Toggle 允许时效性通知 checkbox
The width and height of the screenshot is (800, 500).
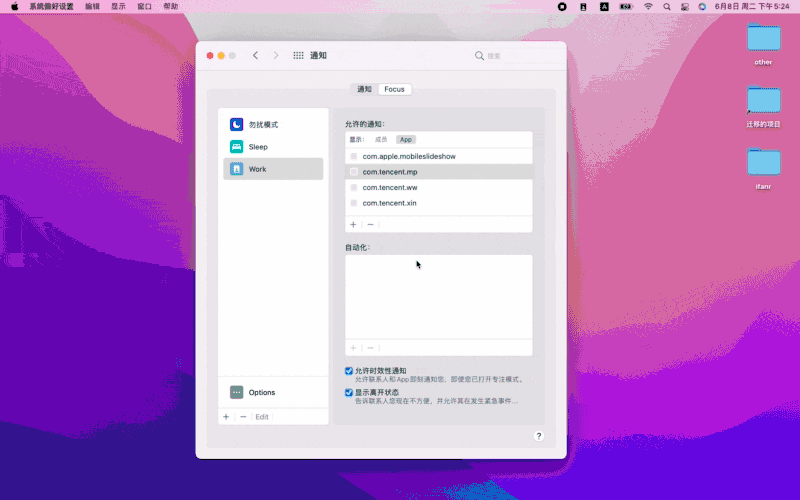(349, 371)
